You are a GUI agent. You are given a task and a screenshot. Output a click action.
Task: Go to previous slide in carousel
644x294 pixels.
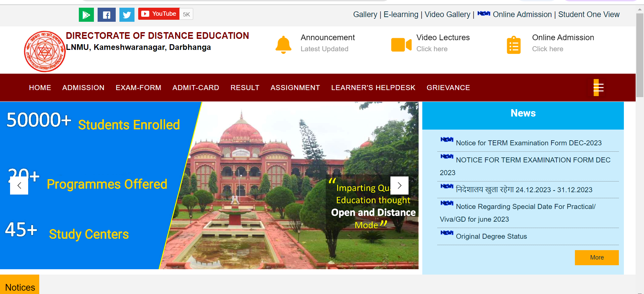click(19, 186)
